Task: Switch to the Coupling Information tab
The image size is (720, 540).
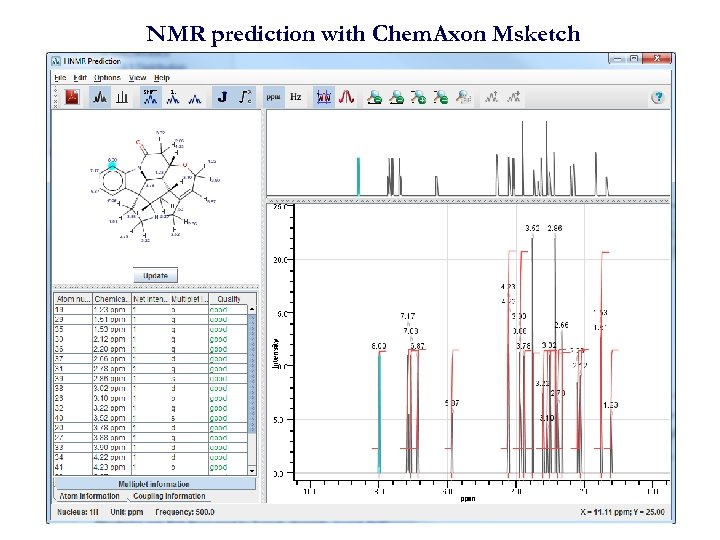Action: [x=169, y=496]
